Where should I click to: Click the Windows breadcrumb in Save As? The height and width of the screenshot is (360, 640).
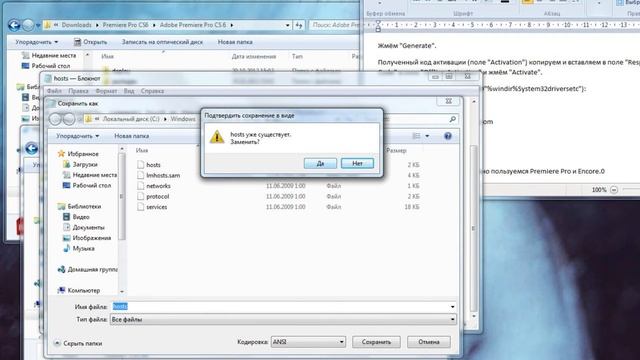183,119
